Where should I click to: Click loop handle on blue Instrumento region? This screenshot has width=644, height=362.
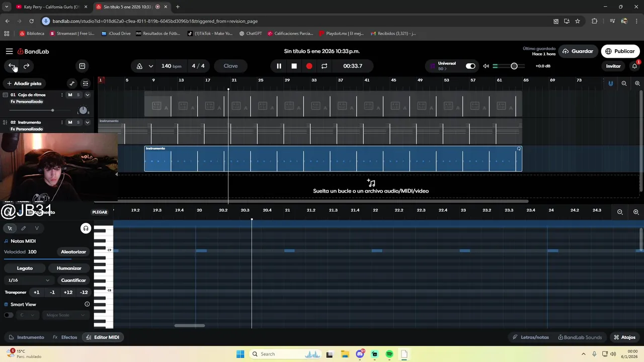point(519,149)
